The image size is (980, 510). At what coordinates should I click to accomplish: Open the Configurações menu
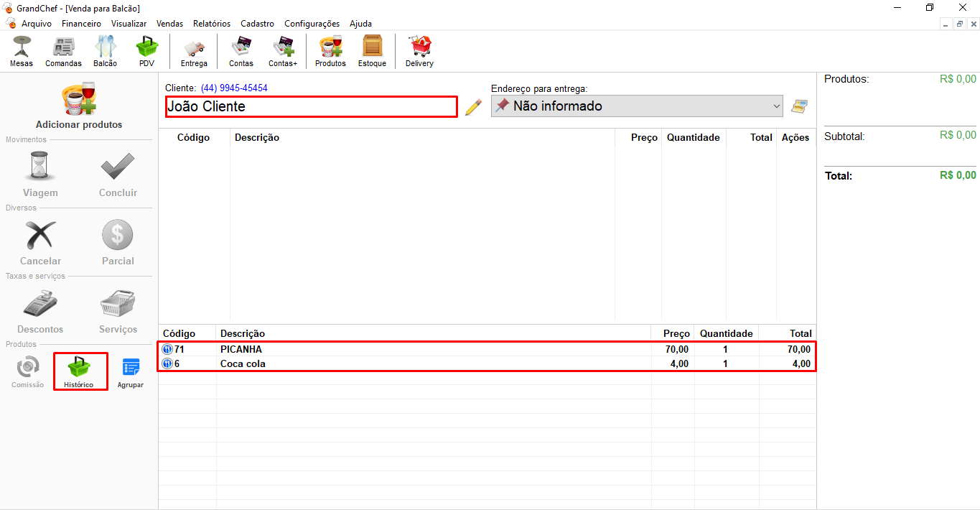[x=312, y=24]
